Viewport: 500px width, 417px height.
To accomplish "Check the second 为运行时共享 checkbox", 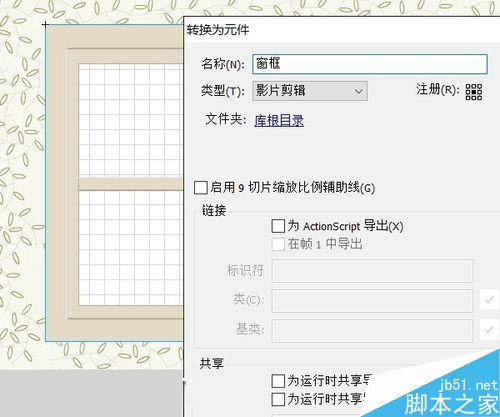I will (x=278, y=399).
